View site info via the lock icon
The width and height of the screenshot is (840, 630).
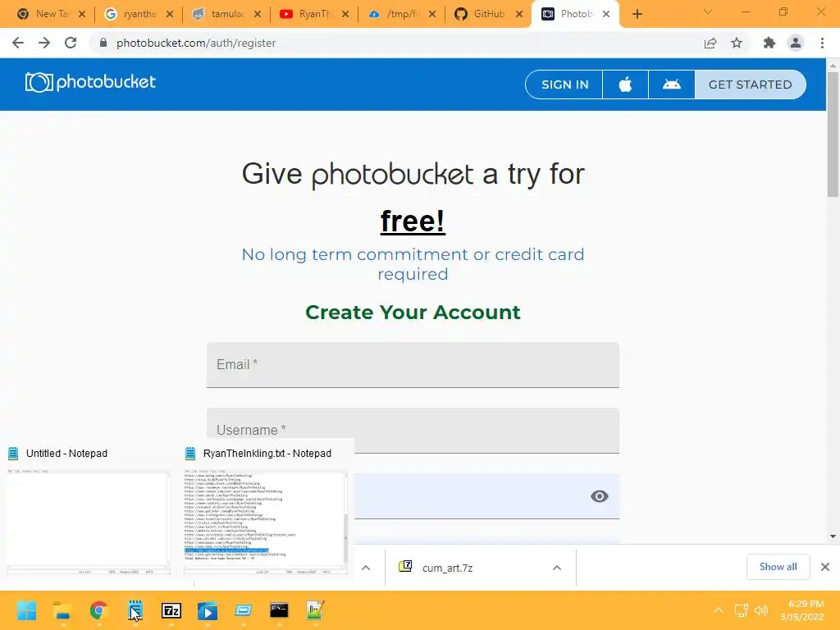coord(103,43)
